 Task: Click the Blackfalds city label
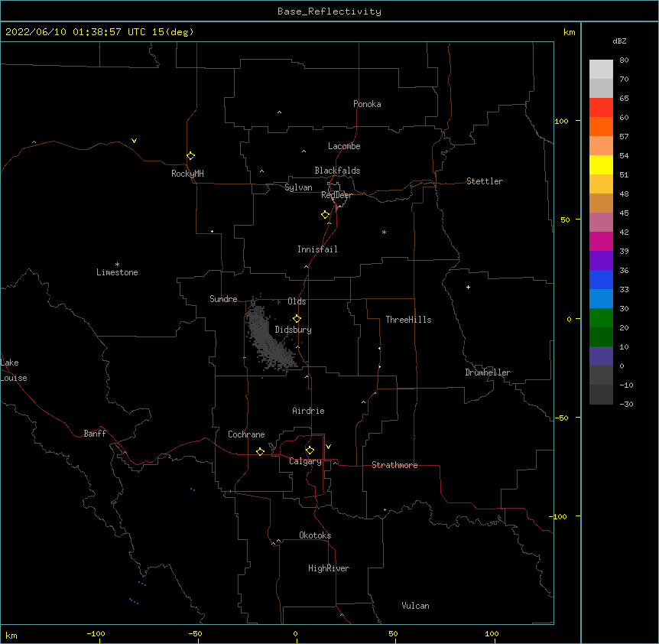point(337,171)
